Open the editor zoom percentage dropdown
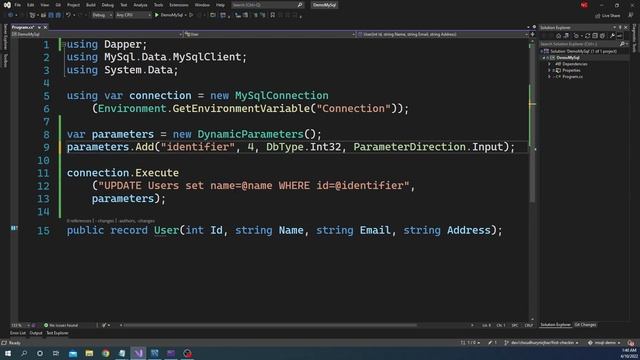 20,325
